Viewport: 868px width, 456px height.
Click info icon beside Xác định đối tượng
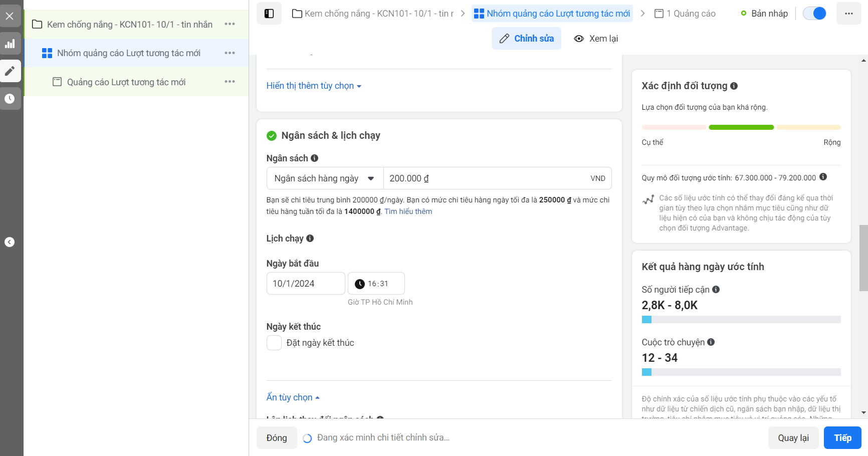coord(734,86)
